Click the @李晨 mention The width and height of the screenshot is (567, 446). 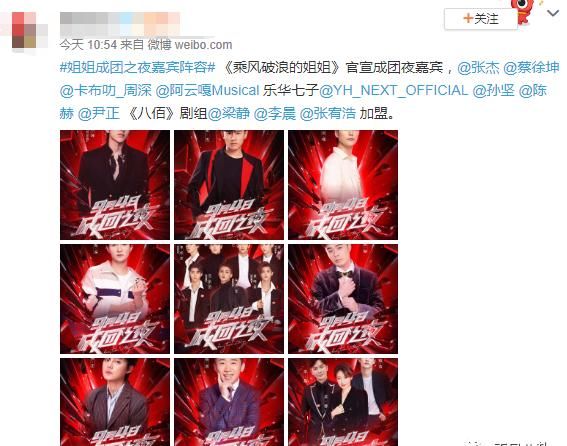(275, 113)
